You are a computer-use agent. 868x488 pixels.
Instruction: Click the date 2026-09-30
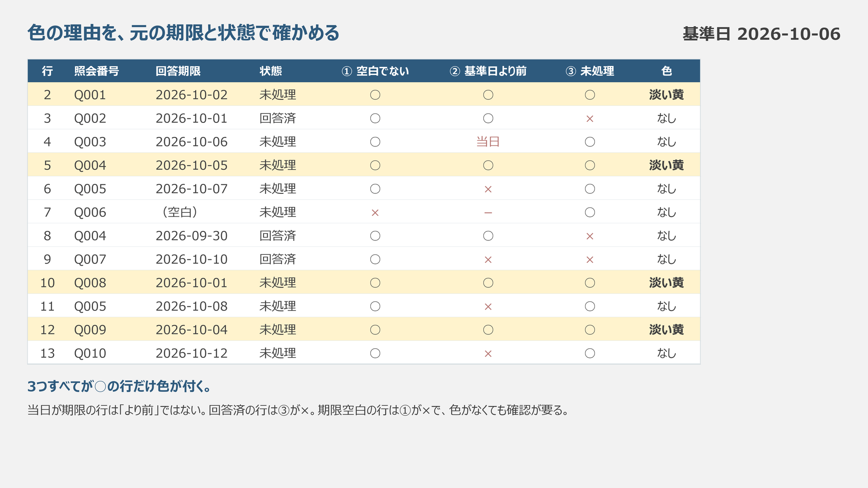click(x=192, y=236)
